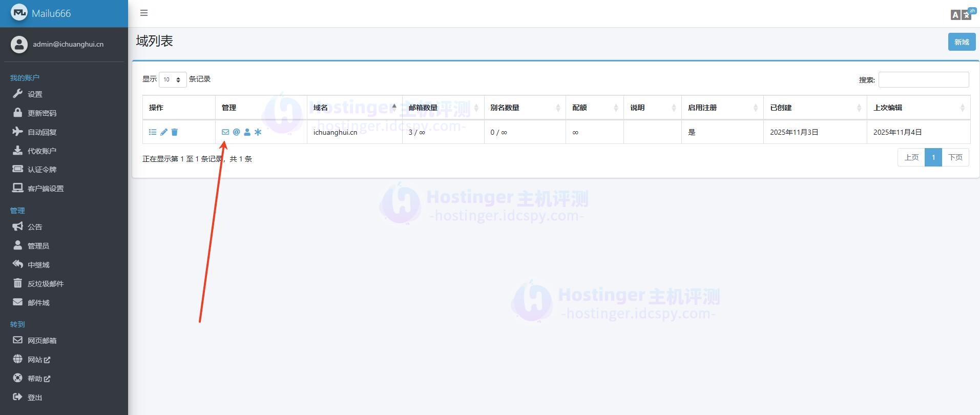The image size is (980, 415).
Task: Click the 搜索 search input field
Action: [x=923, y=79]
